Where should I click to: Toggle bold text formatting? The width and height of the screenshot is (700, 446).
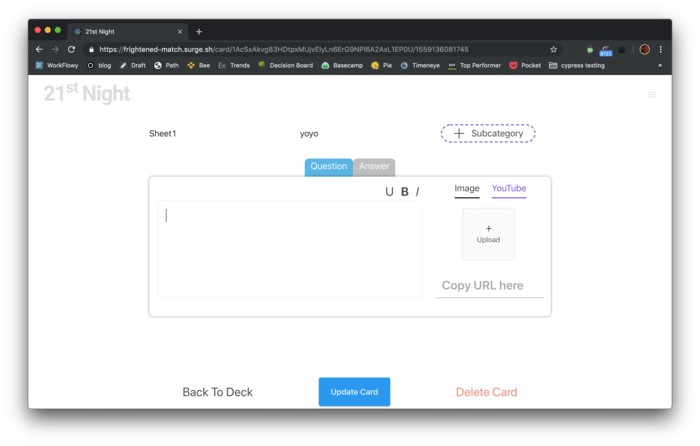tap(405, 192)
